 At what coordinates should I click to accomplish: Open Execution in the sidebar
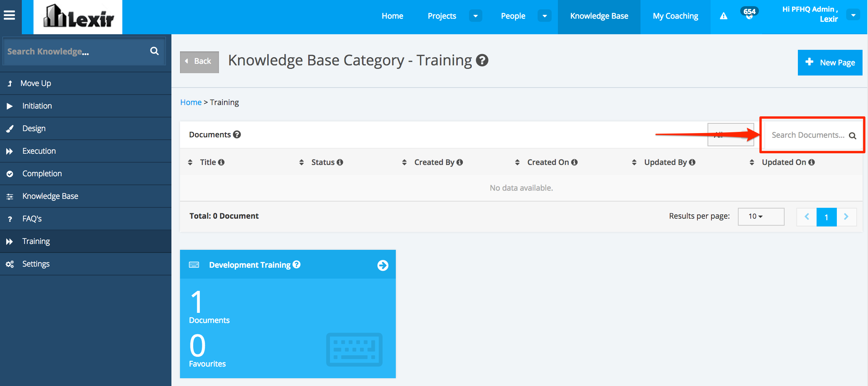86,151
